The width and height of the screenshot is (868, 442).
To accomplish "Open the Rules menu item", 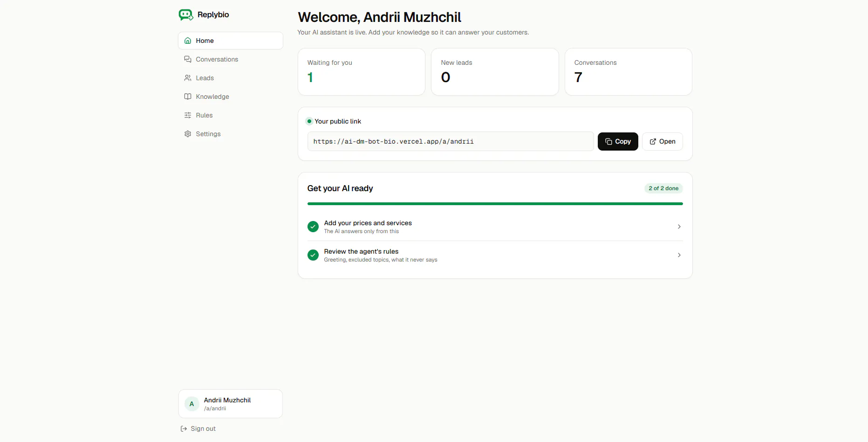I will pos(231,115).
